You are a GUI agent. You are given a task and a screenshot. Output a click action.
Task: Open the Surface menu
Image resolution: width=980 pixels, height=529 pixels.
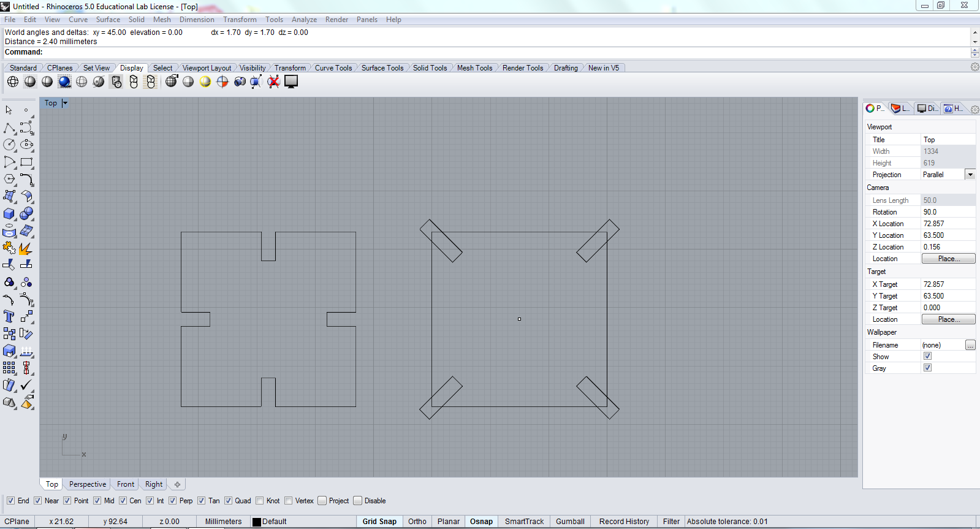108,20
